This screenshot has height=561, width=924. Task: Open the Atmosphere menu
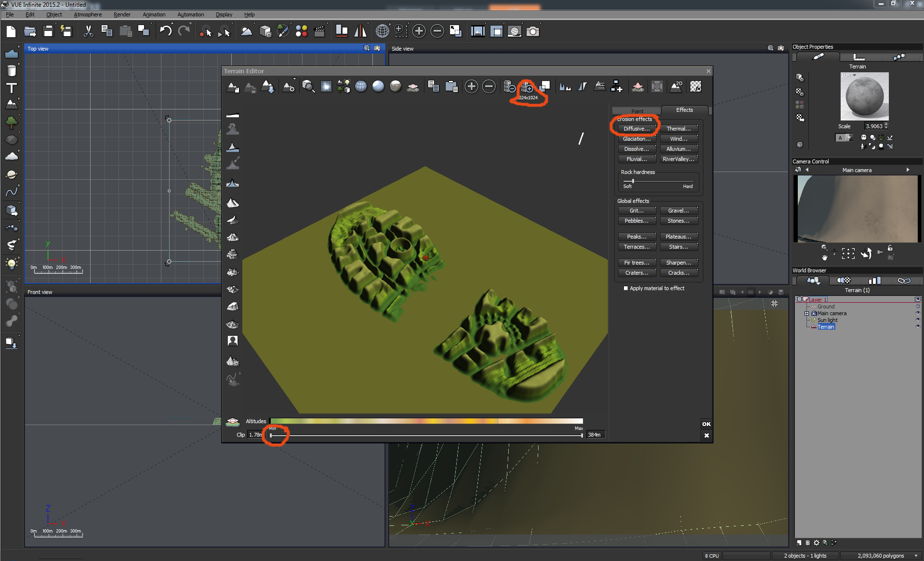click(88, 14)
